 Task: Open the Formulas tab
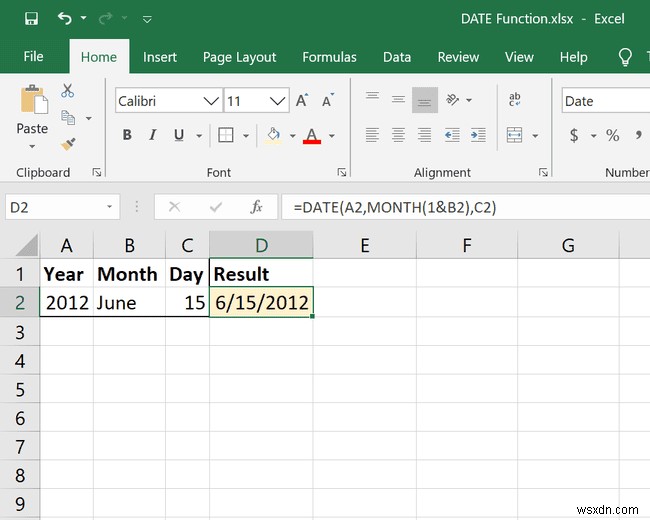[x=329, y=57]
